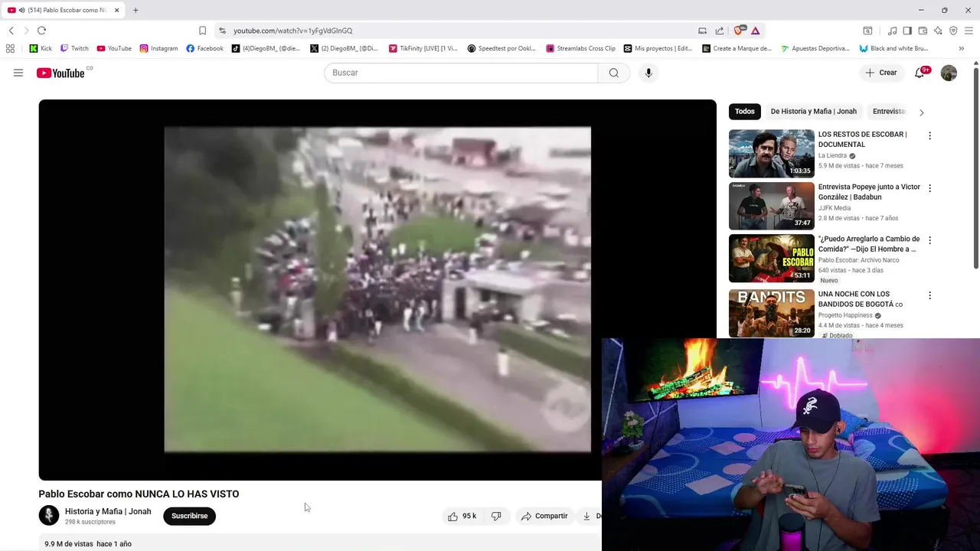Image resolution: width=980 pixels, height=551 pixels.
Task: Like the video with thumbs-up
Action: click(462, 516)
